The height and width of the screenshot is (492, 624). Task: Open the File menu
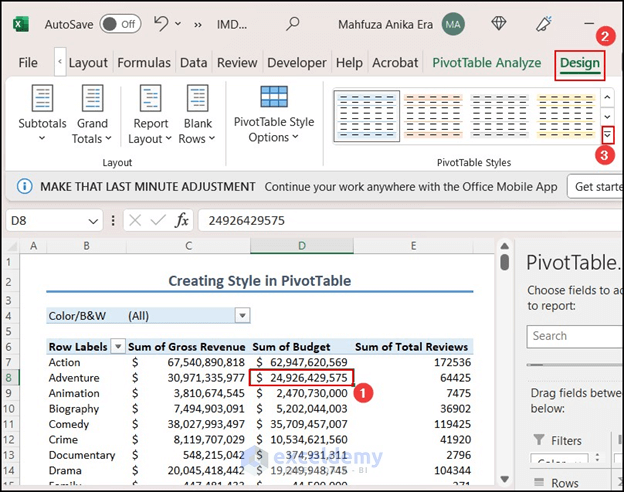click(x=28, y=63)
